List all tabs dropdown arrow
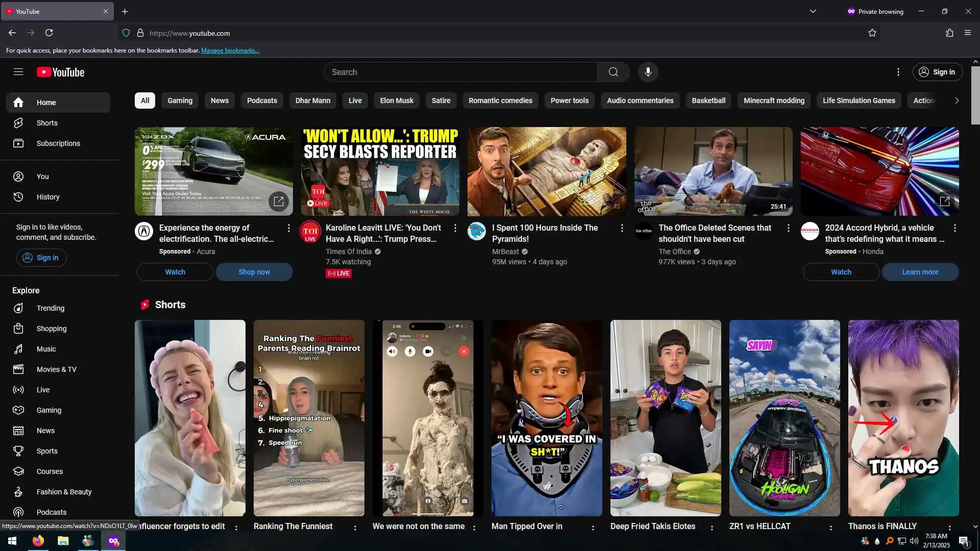Screen dimensions: 980x551 (x=813, y=11)
